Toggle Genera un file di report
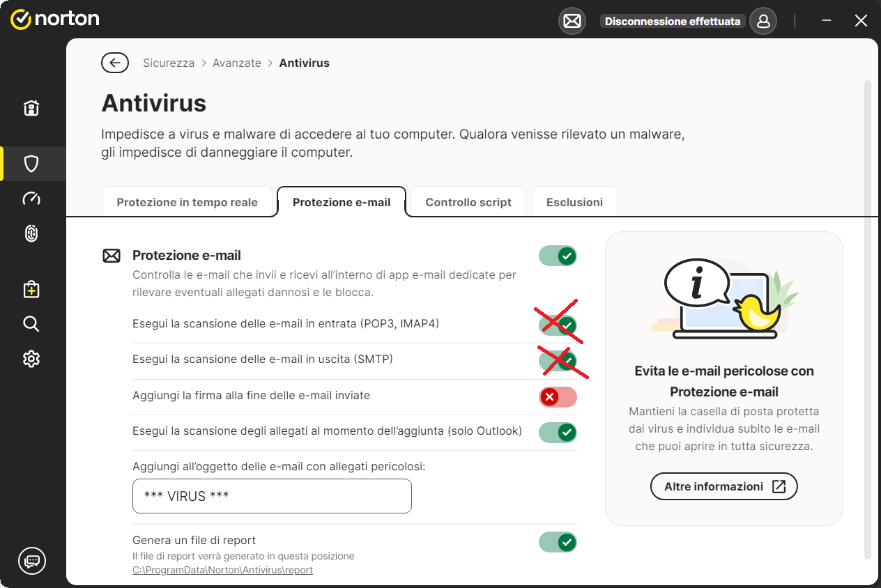The height and width of the screenshot is (588, 881). (558, 542)
